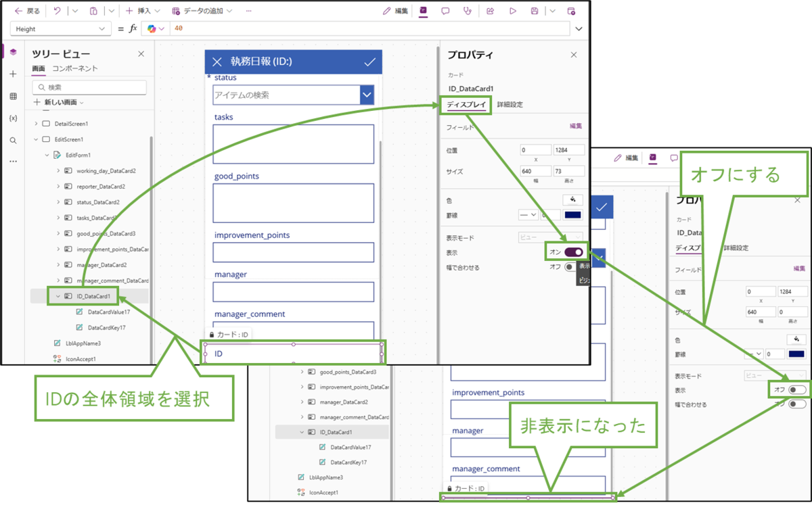Expand the formula bar with the right chevron
The width and height of the screenshot is (812, 505).
[579, 29]
